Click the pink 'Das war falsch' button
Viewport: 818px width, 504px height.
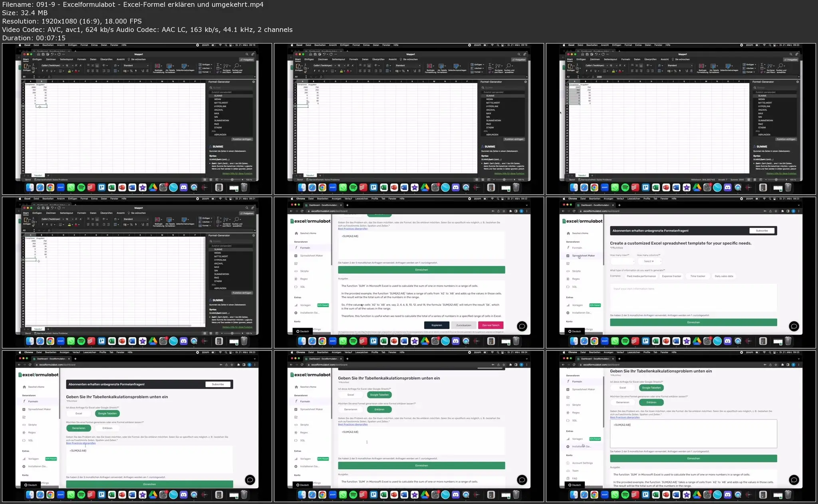[490, 325]
